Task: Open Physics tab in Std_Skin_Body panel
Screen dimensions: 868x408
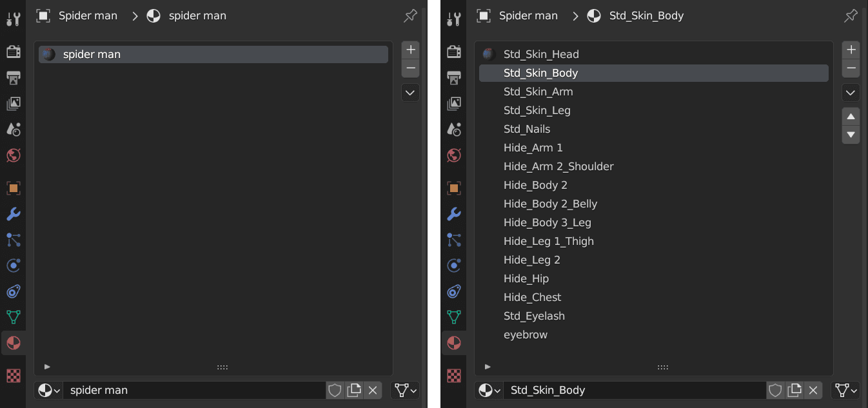Action: (454, 266)
